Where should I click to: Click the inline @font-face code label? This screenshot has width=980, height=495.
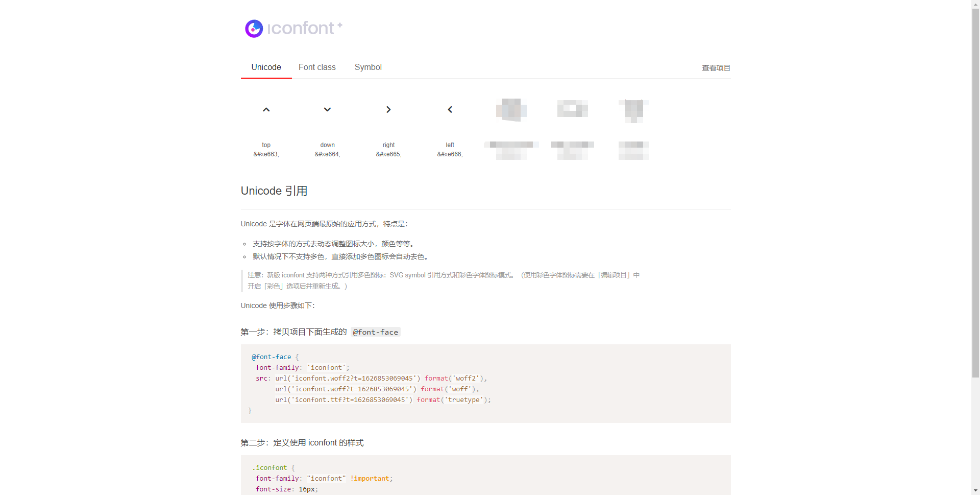[375, 332]
